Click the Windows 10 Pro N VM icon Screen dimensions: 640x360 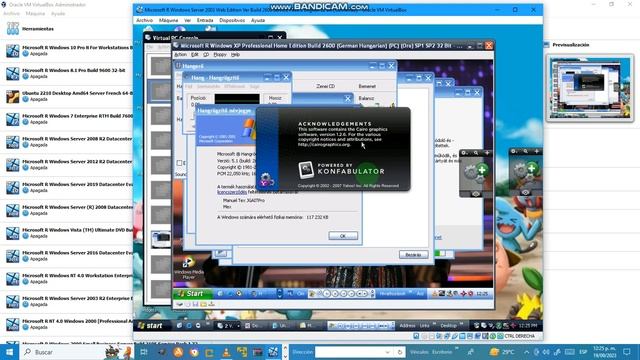click(13, 51)
